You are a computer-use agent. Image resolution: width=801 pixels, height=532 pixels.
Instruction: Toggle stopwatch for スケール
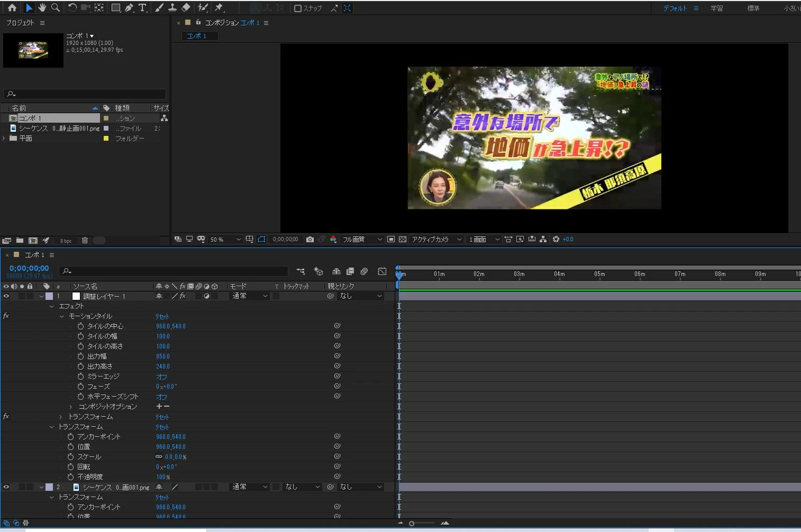tap(70, 457)
